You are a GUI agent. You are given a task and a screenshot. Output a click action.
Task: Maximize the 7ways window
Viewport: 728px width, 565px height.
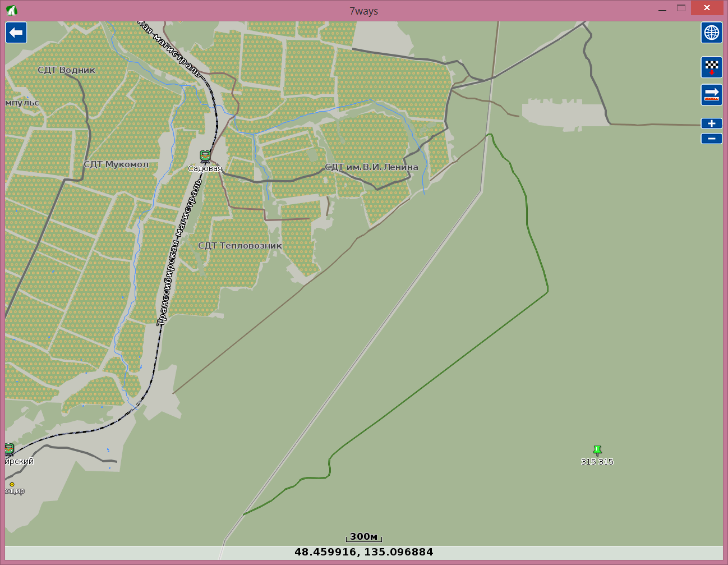tap(681, 8)
